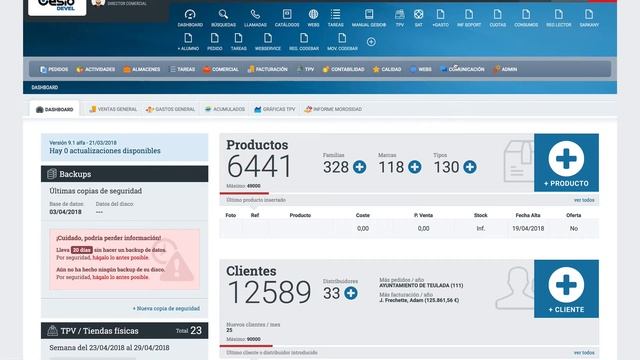
Task: Open the Pedidos menu
Action: coord(54,69)
